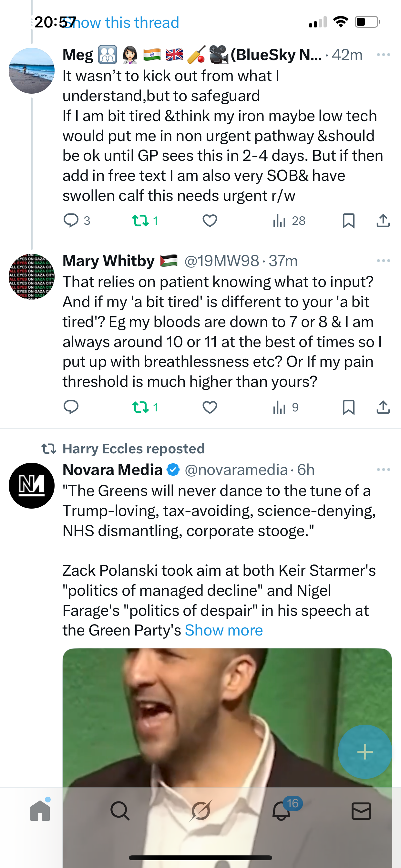This screenshot has height=868, width=401.
Task: Open Show this thread link
Action: click(121, 23)
